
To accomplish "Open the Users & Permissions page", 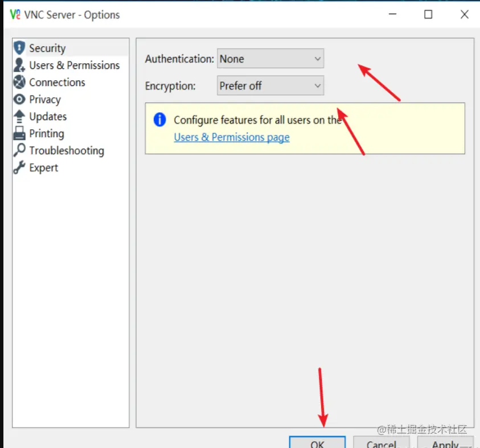I will pyautogui.click(x=71, y=65).
